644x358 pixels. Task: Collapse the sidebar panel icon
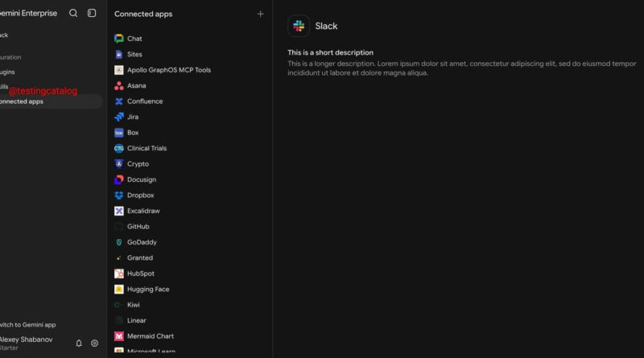point(92,13)
